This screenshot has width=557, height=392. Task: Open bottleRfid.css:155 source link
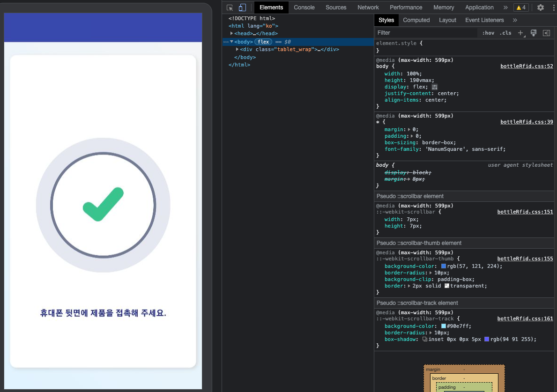525,259
